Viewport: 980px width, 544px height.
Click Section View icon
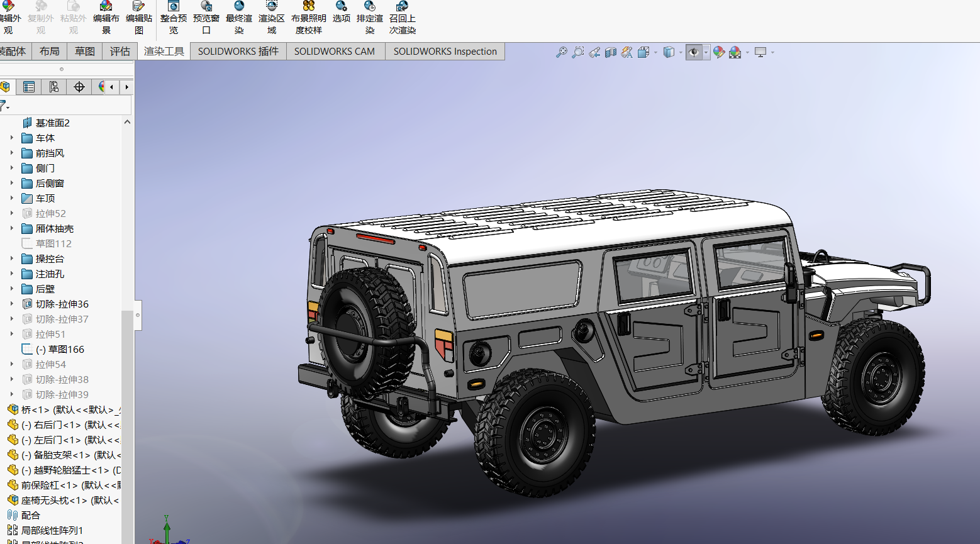tap(611, 52)
